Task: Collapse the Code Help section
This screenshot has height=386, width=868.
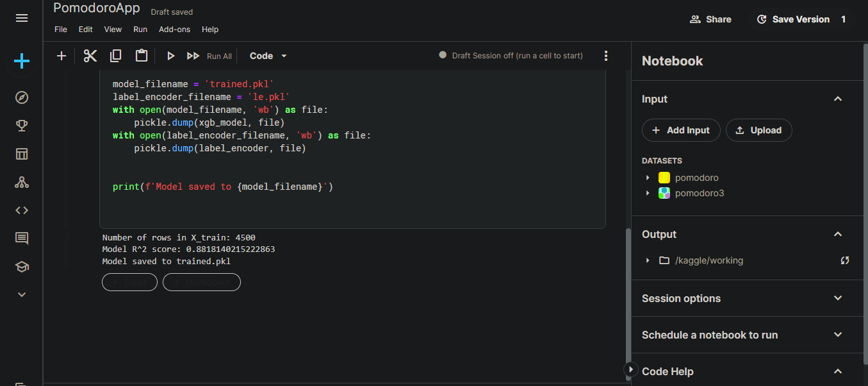Action: pyautogui.click(x=838, y=371)
